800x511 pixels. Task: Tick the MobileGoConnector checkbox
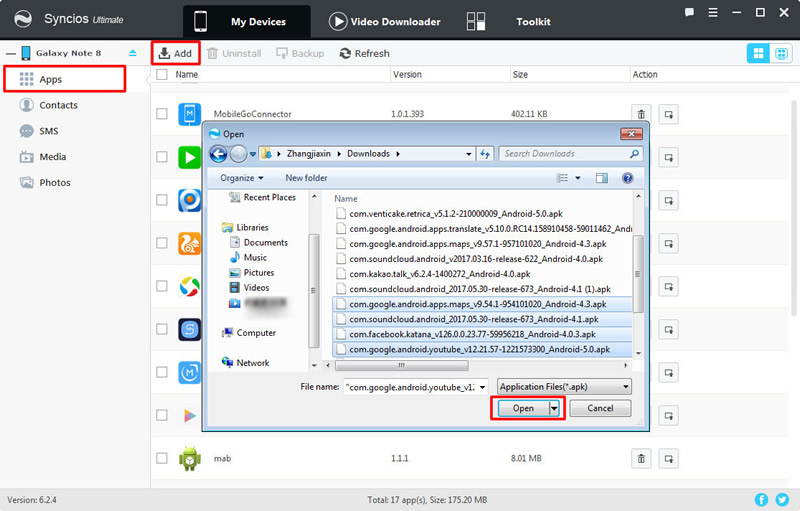click(x=162, y=114)
